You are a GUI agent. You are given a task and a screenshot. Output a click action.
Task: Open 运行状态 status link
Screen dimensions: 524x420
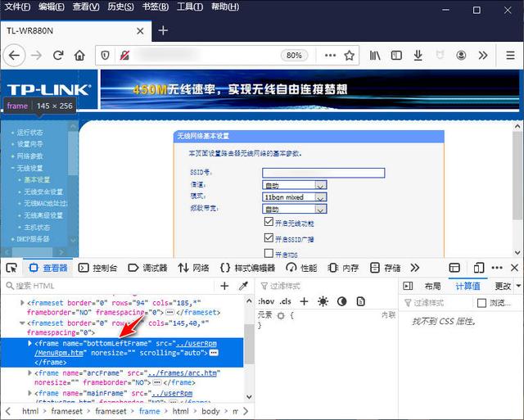pyautogui.click(x=29, y=133)
